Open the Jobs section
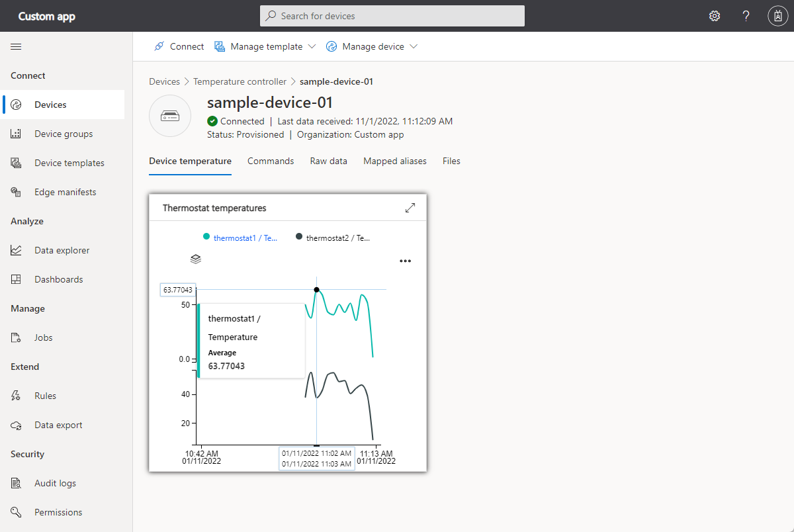This screenshot has height=532, width=794. pyautogui.click(x=44, y=337)
